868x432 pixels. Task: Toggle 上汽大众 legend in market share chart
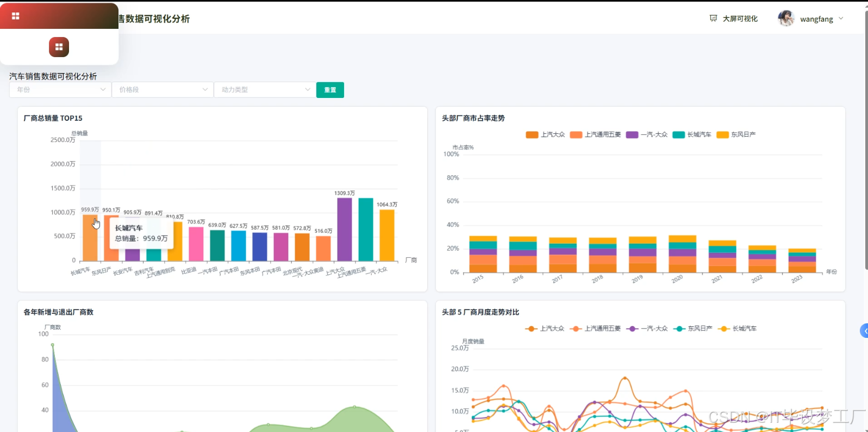pos(545,134)
